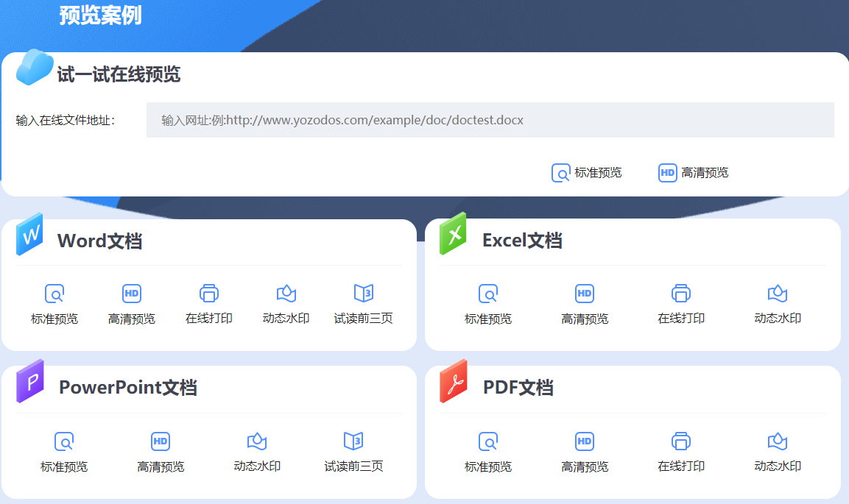This screenshot has height=504, width=849.
Task: Click the red PDF cube icon
Action: (x=453, y=381)
